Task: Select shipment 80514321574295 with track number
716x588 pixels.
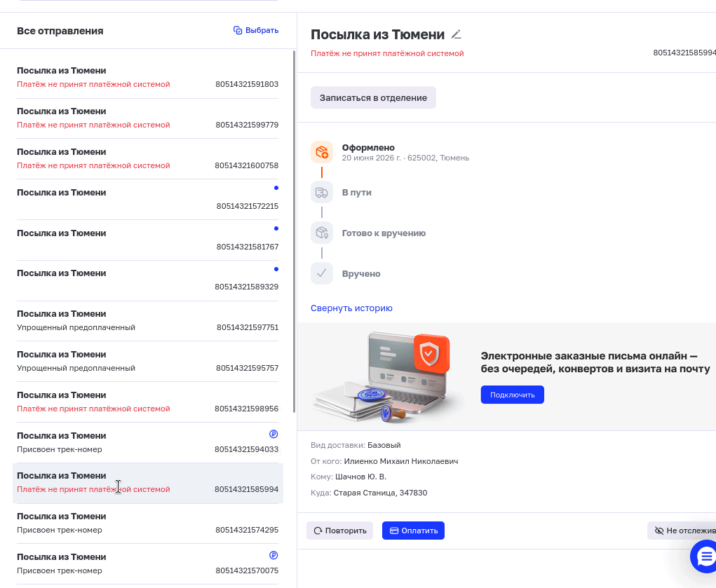Action: pos(147,524)
